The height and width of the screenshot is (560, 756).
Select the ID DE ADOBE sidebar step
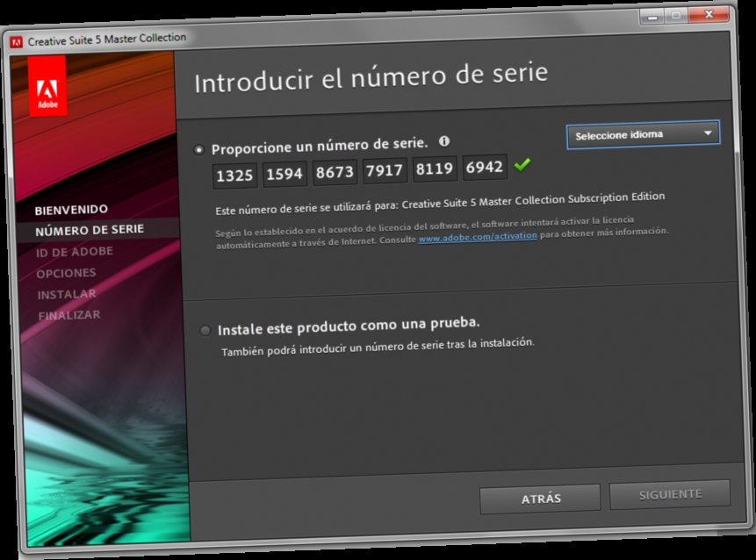[75, 252]
